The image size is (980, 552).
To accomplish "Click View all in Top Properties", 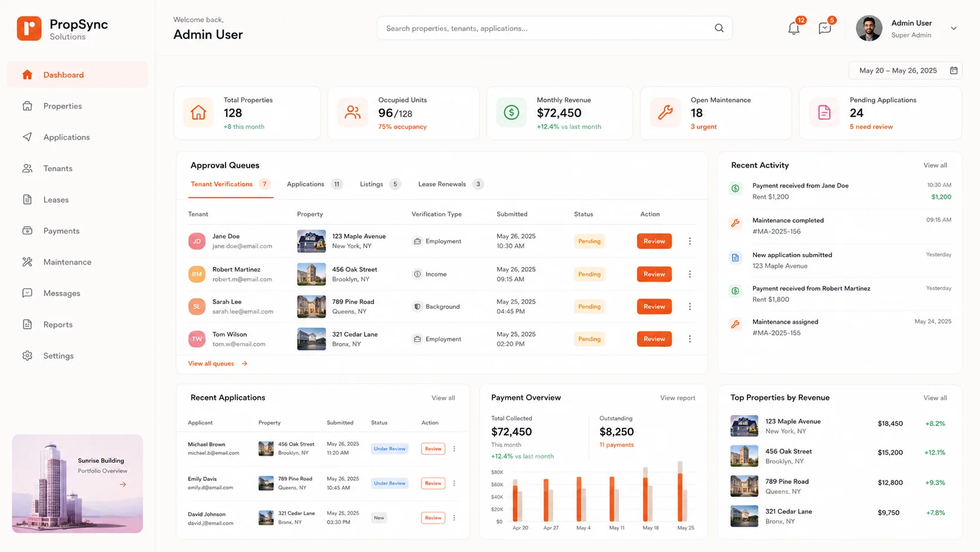I will click(x=935, y=398).
